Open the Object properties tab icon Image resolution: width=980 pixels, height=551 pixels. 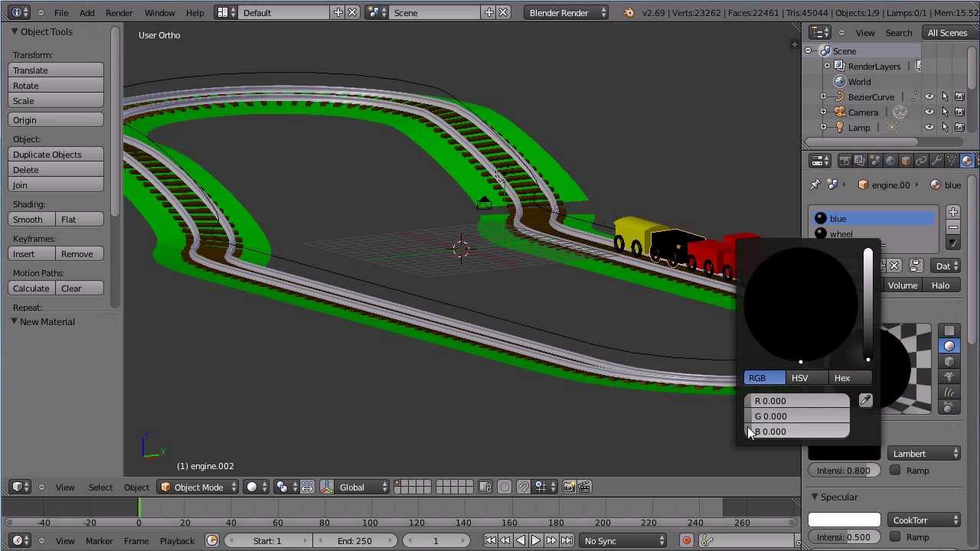pos(906,161)
